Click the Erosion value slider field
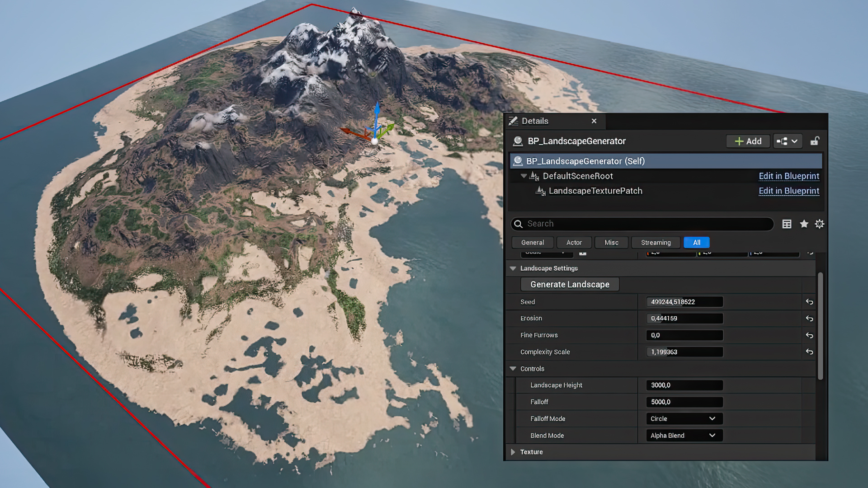The height and width of the screenshot is (488, 868). (684, 319)
